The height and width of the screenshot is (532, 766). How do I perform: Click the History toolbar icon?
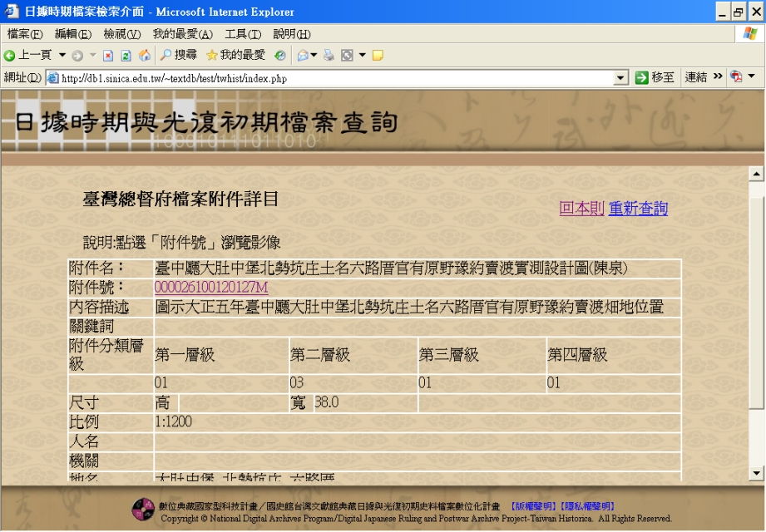tap(280, 56)
